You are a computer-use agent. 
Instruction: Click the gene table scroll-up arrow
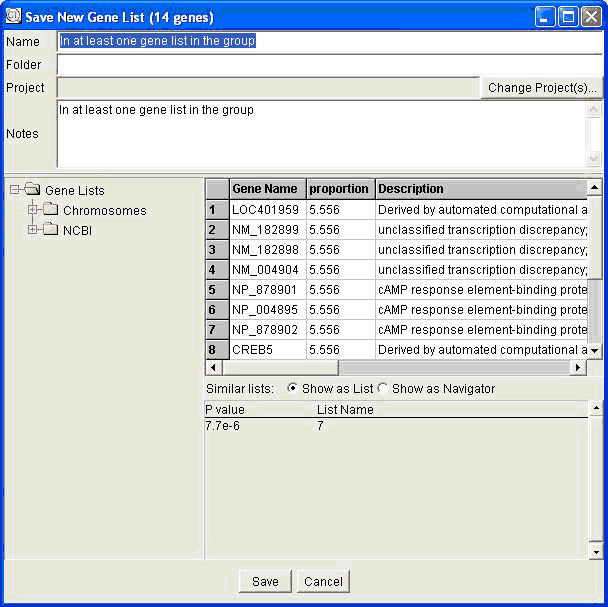pyautogui.click(x=595, y=187)
